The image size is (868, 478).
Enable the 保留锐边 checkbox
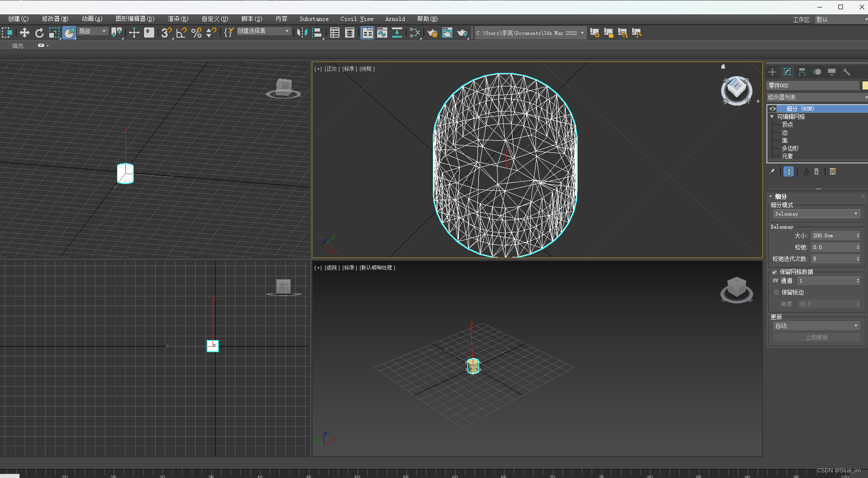click(777, 292)
